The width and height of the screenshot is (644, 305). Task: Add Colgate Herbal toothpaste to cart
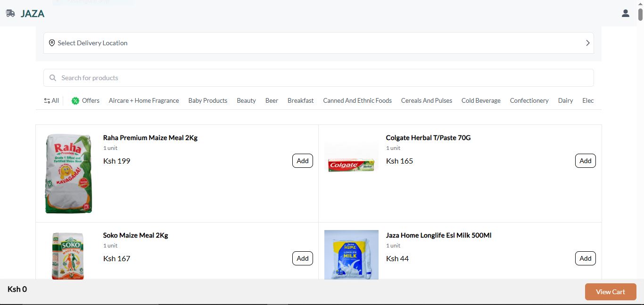tap(585, 161)
